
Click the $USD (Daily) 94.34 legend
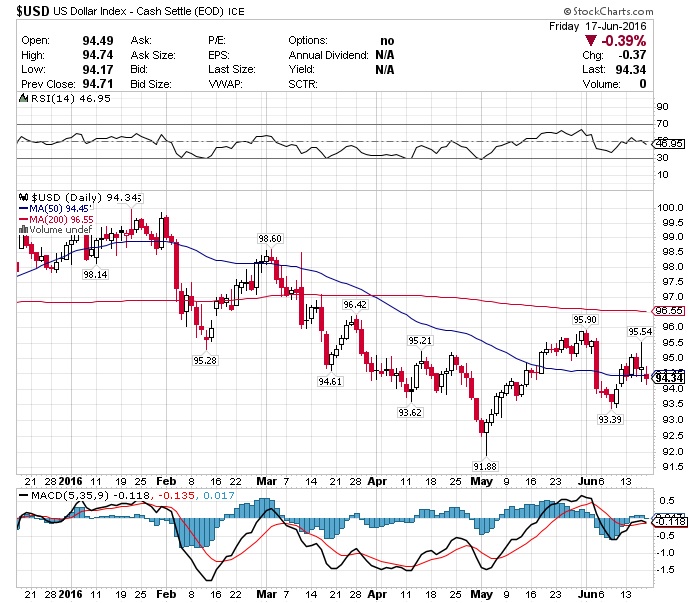(86, 197)
